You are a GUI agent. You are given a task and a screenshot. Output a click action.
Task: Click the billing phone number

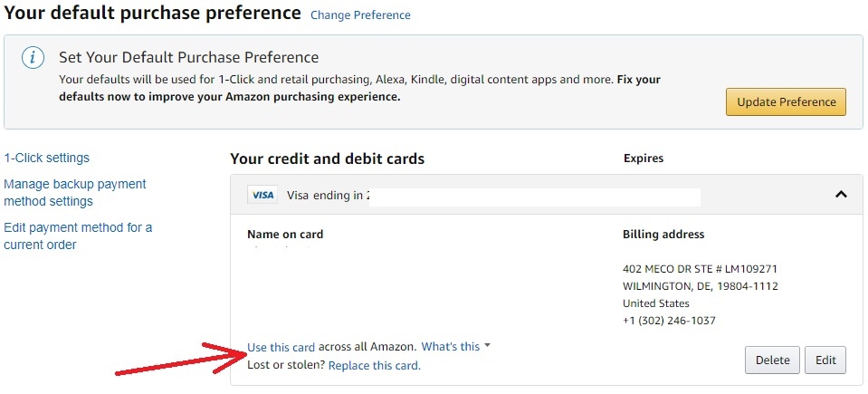point(669,321)
